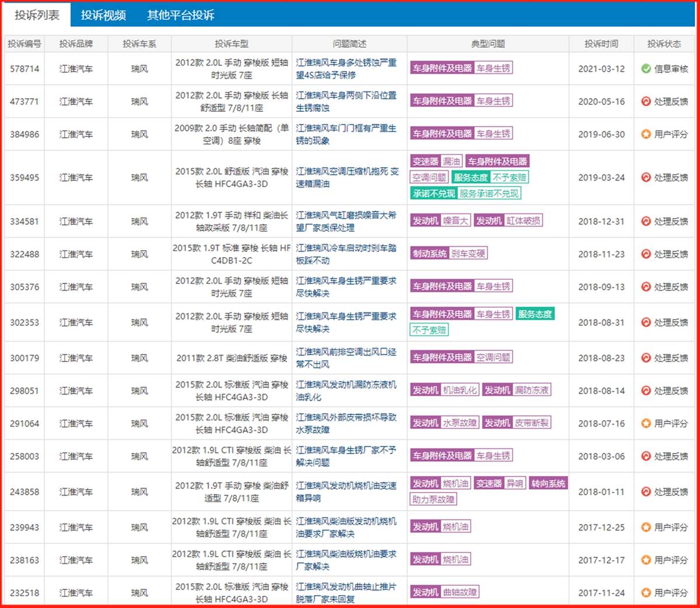Click 江淮汽车 brand in row 322488

click(x=76, y=254)
